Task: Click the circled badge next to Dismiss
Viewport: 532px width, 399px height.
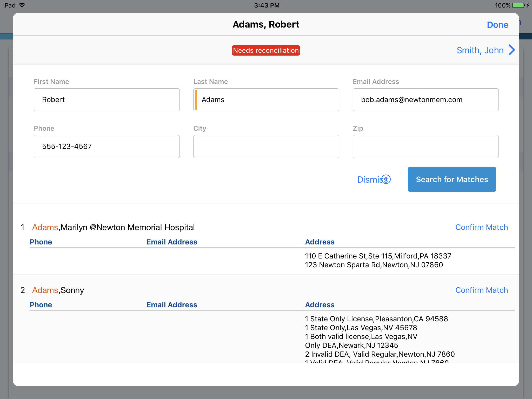Action: [386, 179]
